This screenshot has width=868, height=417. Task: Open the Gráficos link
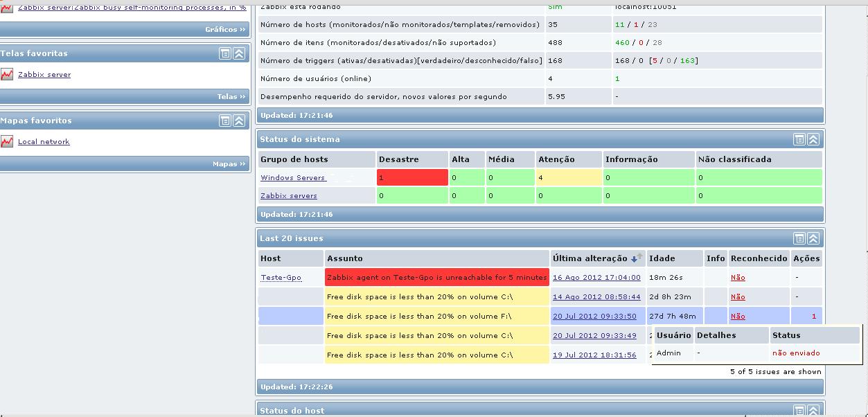225,29
